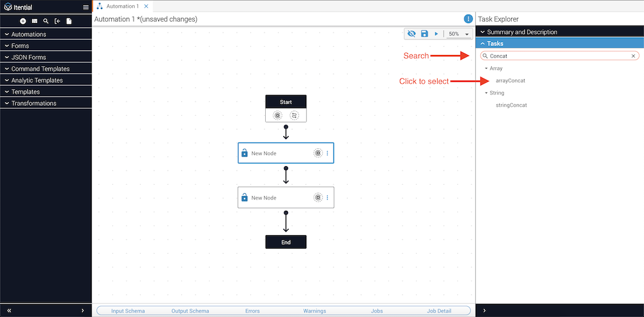The width and height of the screenshot is (644, 317).
Task: Open the Job Detail tab
Action: (439, 311)
